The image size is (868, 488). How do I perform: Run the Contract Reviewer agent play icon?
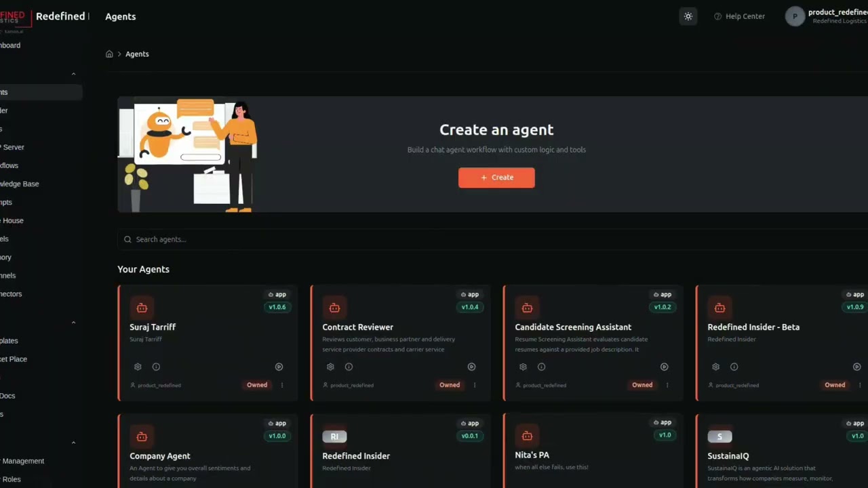point(471,367)
